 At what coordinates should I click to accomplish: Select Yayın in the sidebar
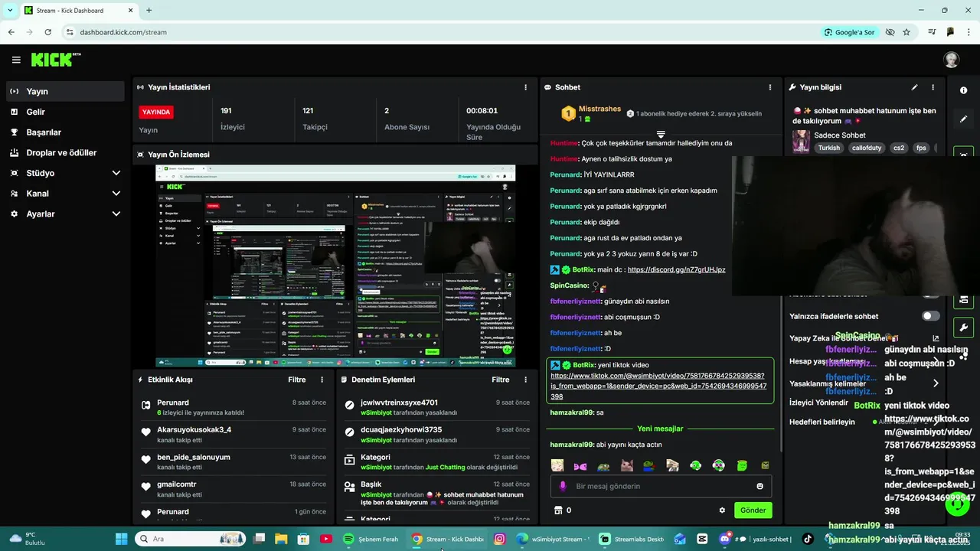point(65,91)
